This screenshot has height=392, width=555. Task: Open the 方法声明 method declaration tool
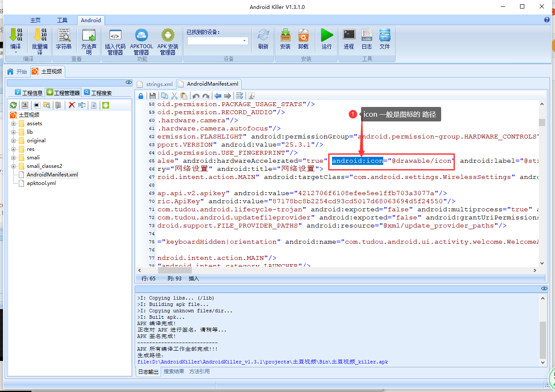click(89, 41)
